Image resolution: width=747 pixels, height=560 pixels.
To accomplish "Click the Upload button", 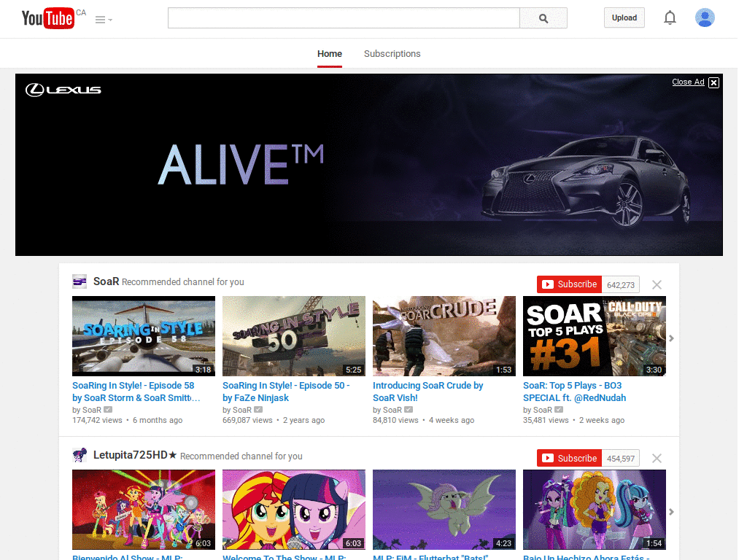I will pyautogui.click(x=624, y=17).
